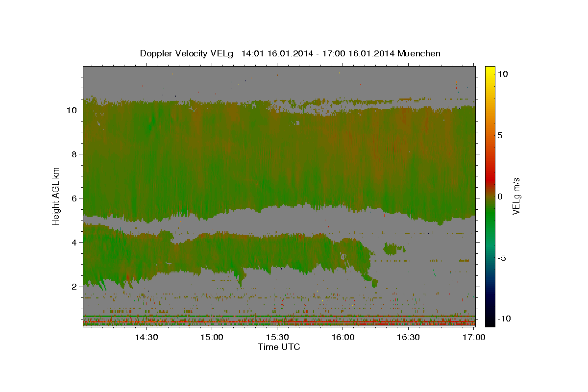Screen dimensions: 588x392
Task: Click the 'VELg m/s' colorbar title
Action: point(516,196)
